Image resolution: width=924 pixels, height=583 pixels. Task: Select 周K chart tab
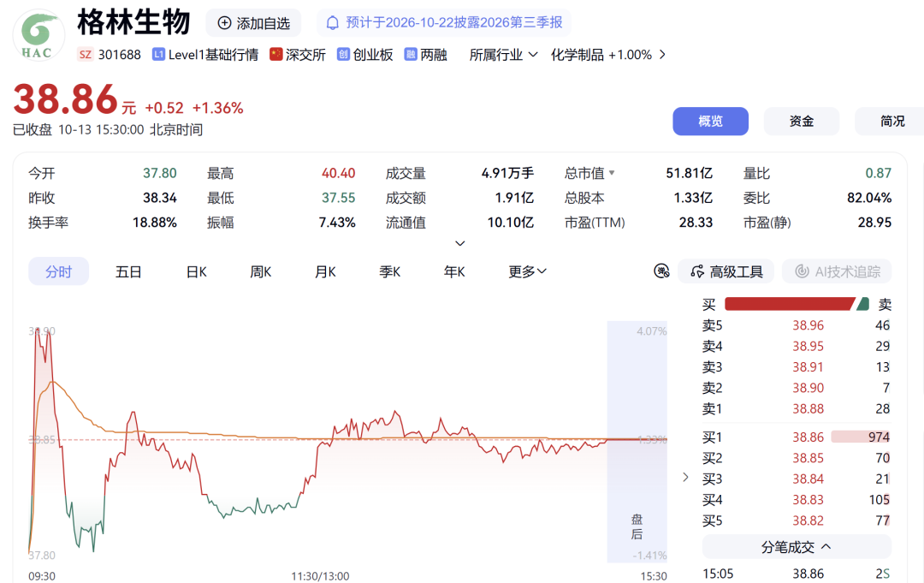(x=260, y=271)
